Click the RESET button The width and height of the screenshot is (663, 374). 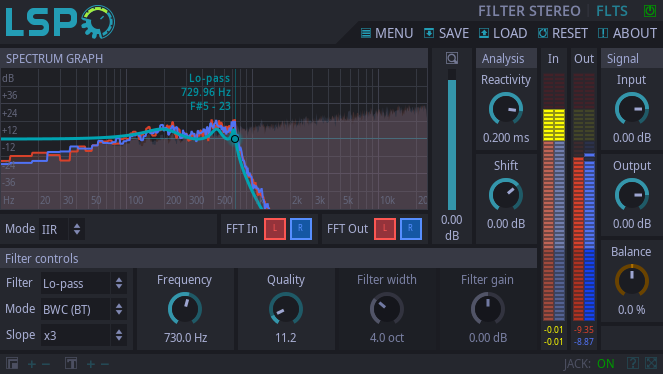click(x=562, y=33)
